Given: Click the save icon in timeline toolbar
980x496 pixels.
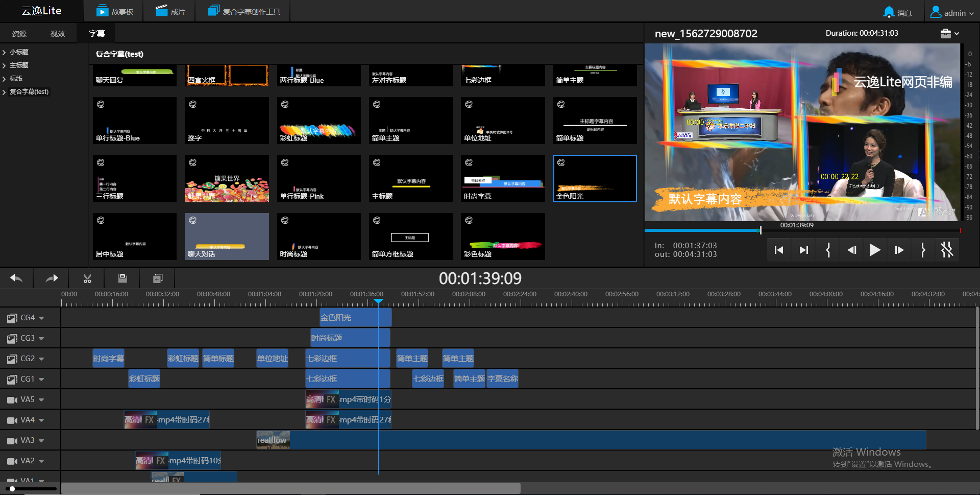Looking at the screenshot, I should pos(122,278).
